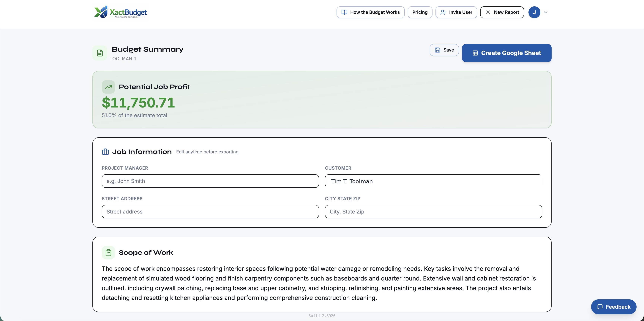644x321 pixels.
Task: Click the PROJECT MANAGER label
Action: click(125, 168)
